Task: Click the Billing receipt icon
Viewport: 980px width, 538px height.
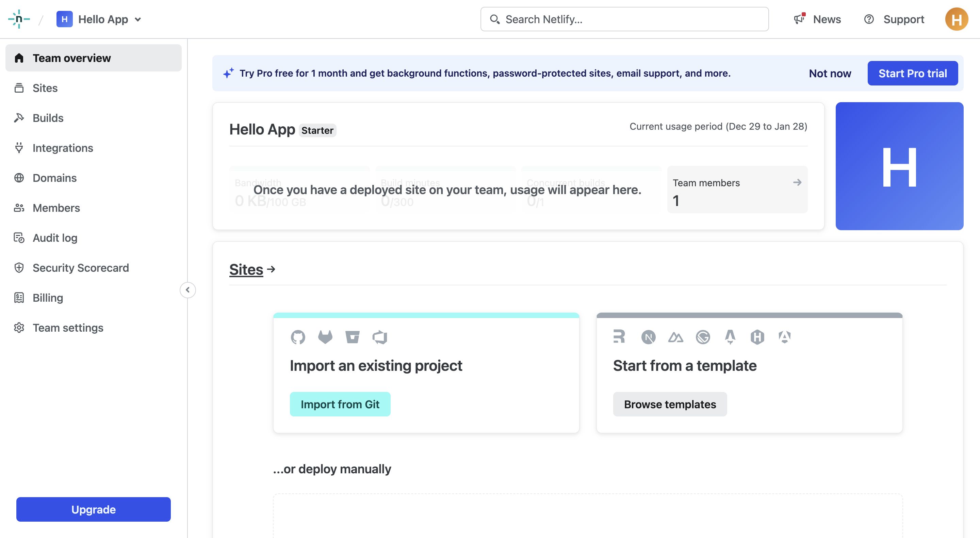Action: [x=19, y=298]
